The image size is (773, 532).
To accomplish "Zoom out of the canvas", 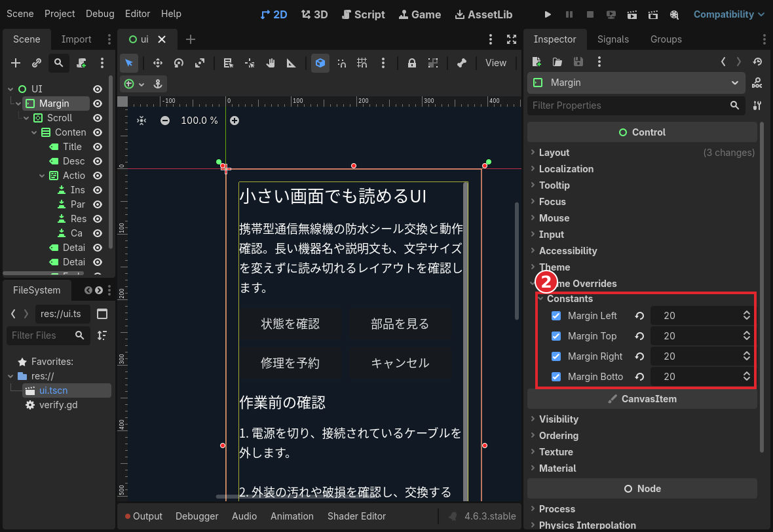I will click(x=165, y=121).
